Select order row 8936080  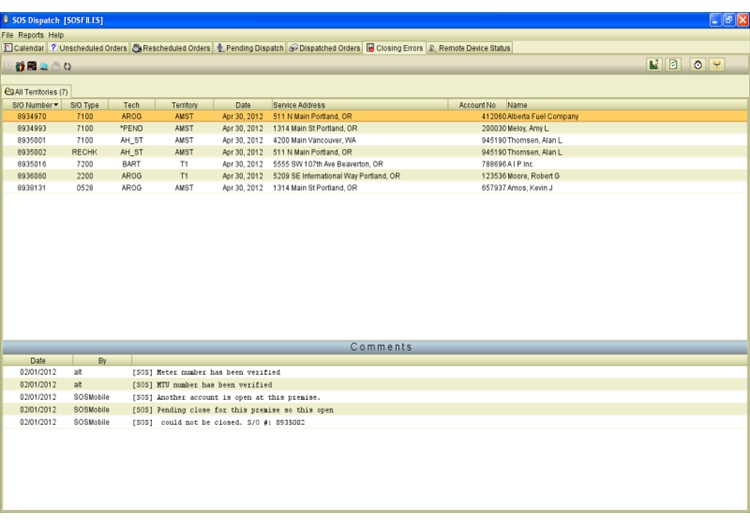click(375, 176)
